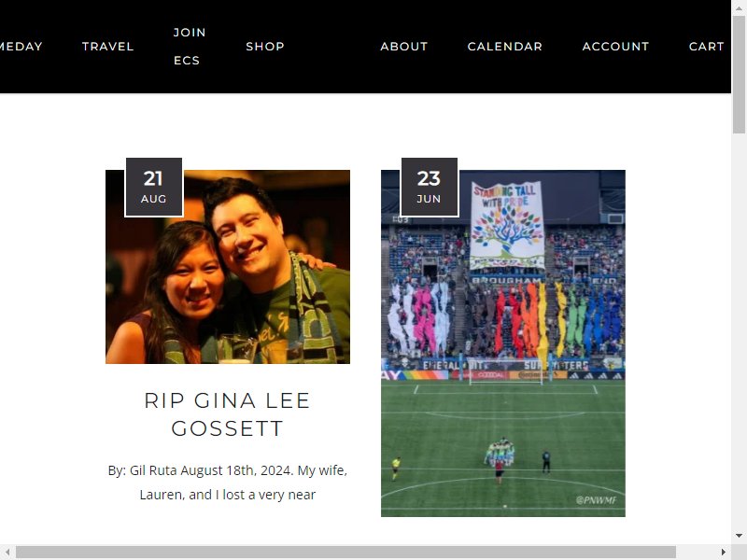
Task: Click the article excerpt by Gil Ruta
Action: pos(227,483)
